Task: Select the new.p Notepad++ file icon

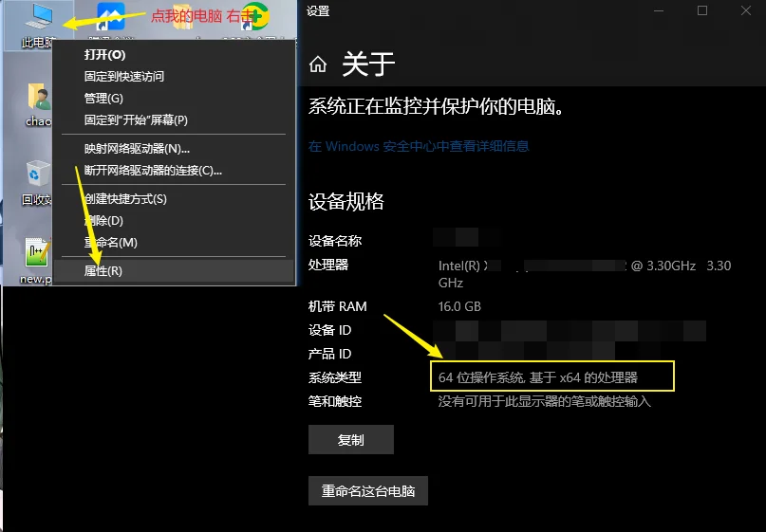Action: (37, 261)
